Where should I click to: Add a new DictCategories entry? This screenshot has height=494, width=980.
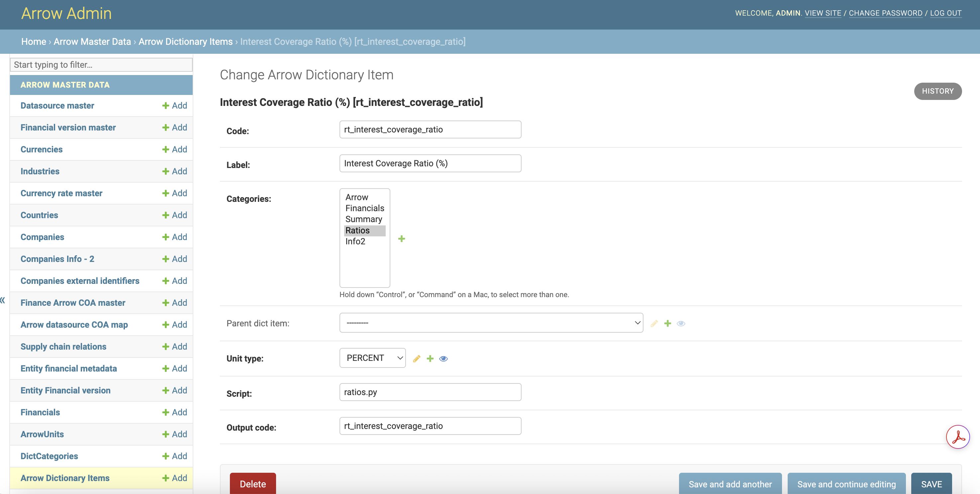point(175,456)
